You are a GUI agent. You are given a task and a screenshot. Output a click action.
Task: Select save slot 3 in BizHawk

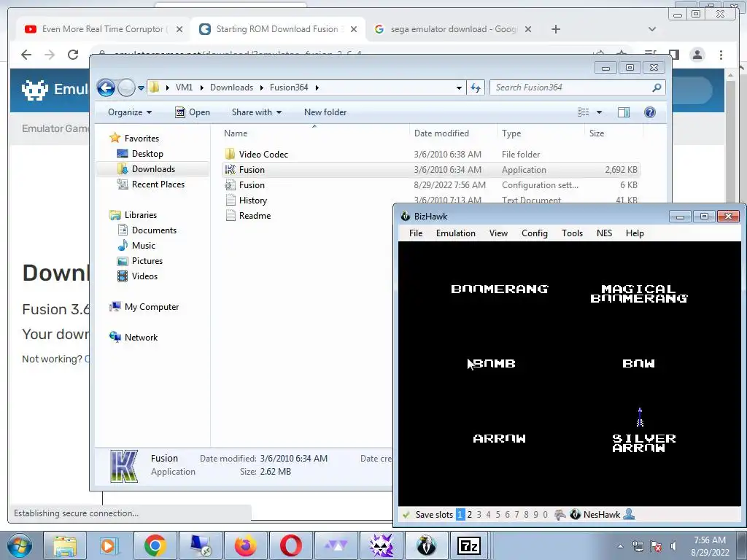(479, 515)
